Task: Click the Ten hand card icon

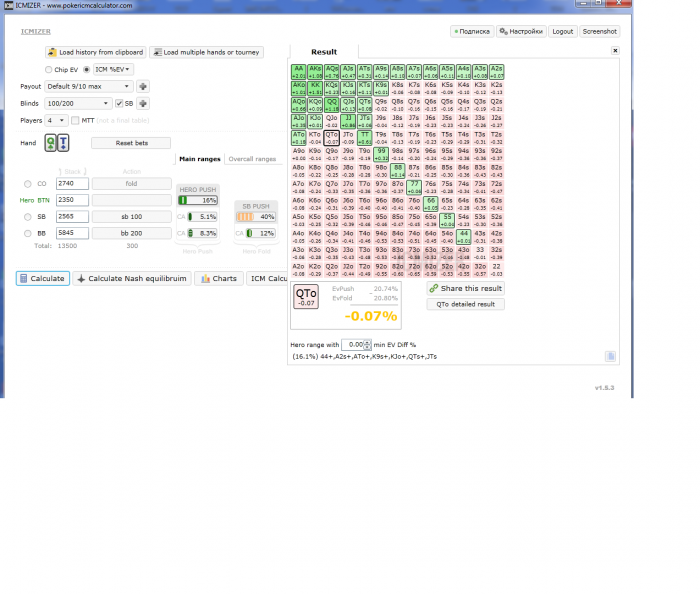Action: [x=63, y=143]
